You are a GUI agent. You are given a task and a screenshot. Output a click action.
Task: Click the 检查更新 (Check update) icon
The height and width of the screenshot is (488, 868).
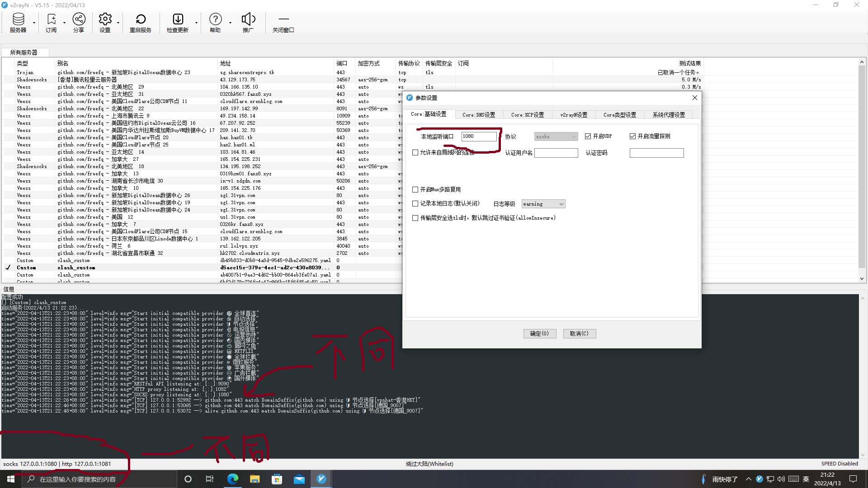coord(178,23)
